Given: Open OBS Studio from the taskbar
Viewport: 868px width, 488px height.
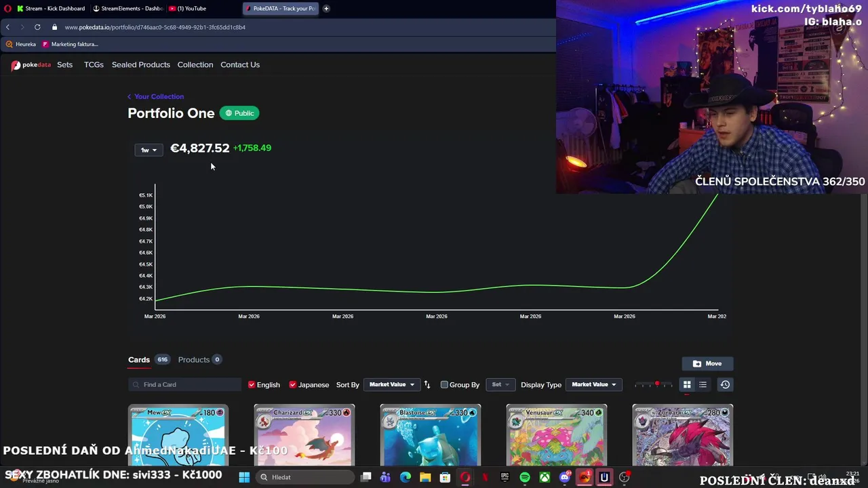Looking at the screenshot, I should click(x=624, y=477).
